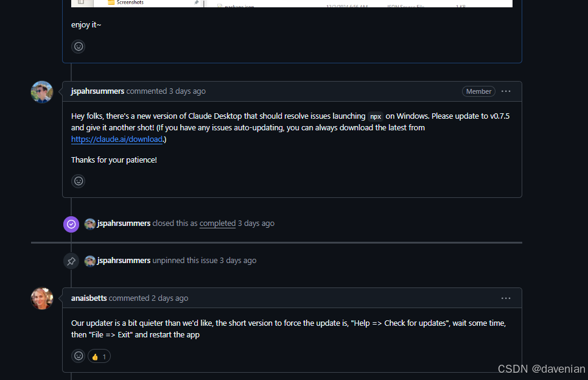This screenshot has width=588, height=380.
Task: Open emoji reaction picker on jspahrsummers comment
Action: pos(78,181)
